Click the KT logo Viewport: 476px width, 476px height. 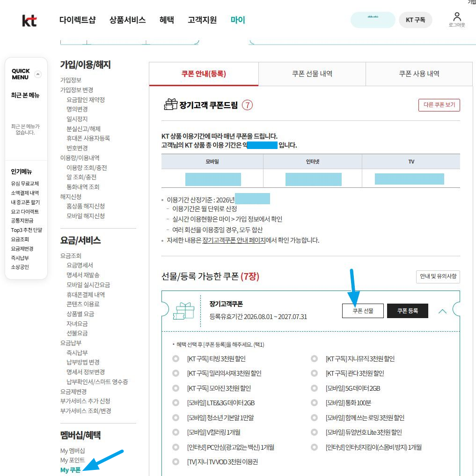29,20
